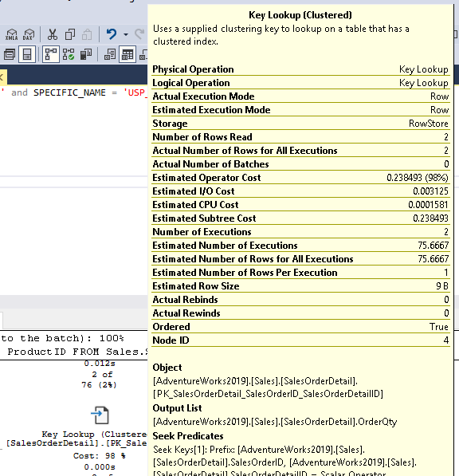The width and height of the screenshot is (459, 476).
Task: Click 'Estimated Number of Rows for All Executions'
Action: [253, 259]
